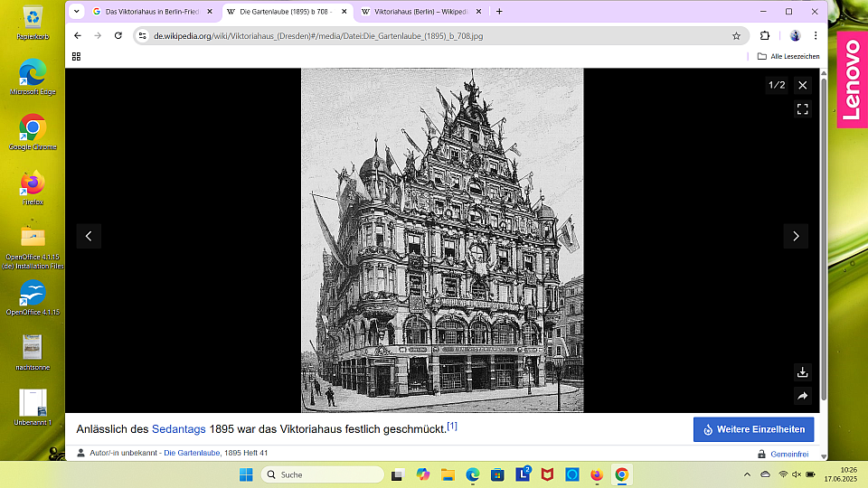The image size is (868, 488).
Task: Close the Viktoriahaus (Berlin) tab
Action: pyautogui.click(x=478, y=11)
